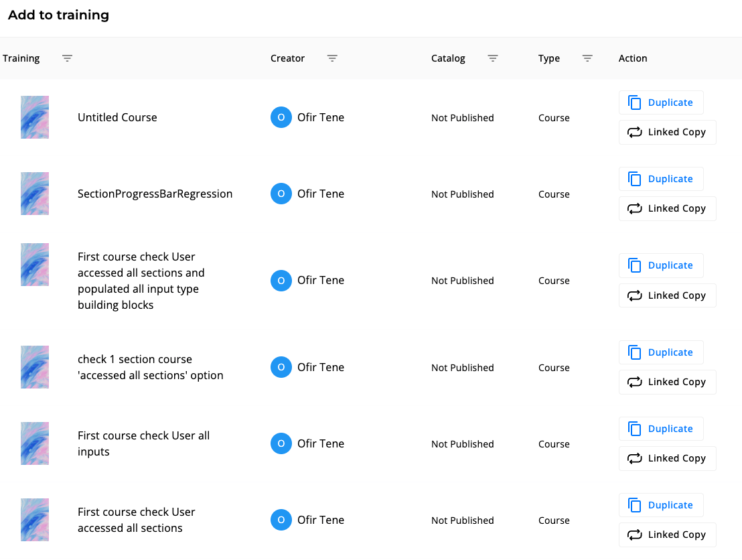Click creator avatar in 'User all inputs' row
Image resolution: width=742 pixels, height=560 pixels.
pyautogui.click(x=281, y=443)
